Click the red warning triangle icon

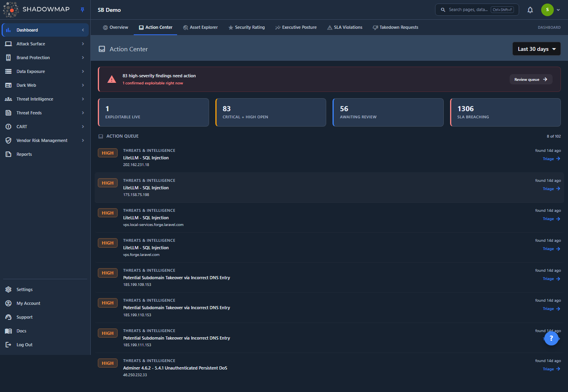point(112,79)
